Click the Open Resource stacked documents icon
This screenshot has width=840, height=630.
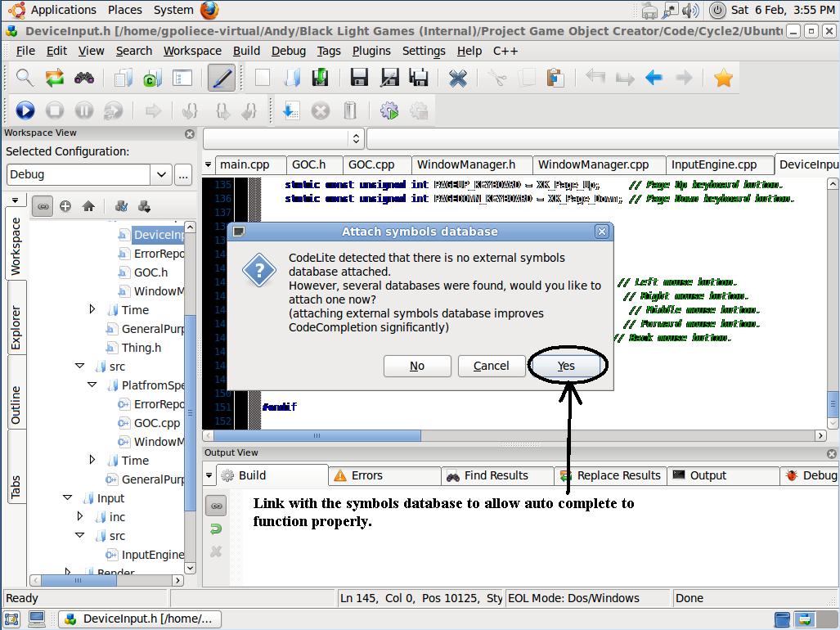[124, 79]
